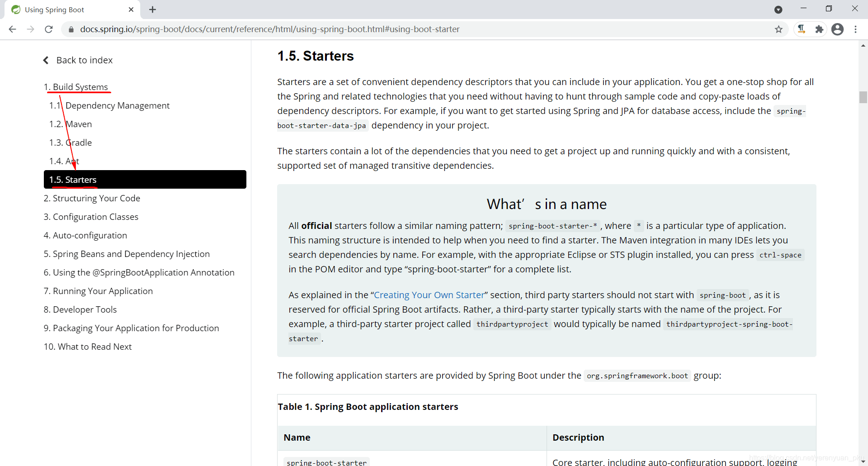
Task: Select the Using Spring Boot tab
Action: pos(72,10)
